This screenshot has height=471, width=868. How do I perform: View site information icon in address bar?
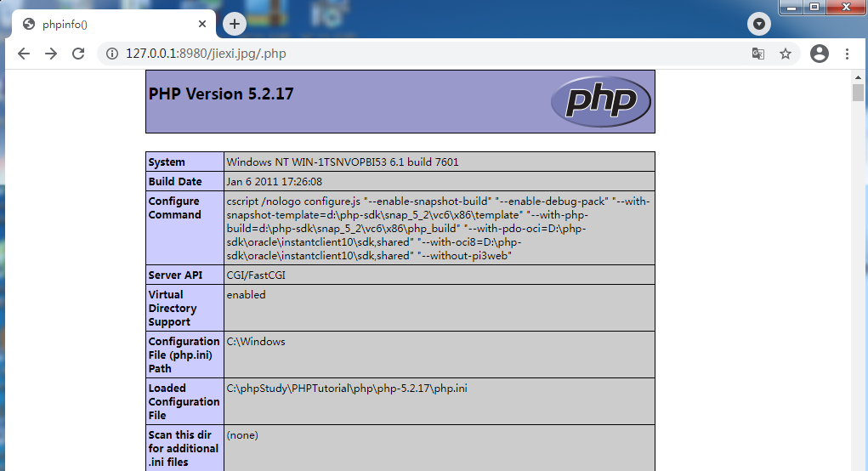(112, 54)
